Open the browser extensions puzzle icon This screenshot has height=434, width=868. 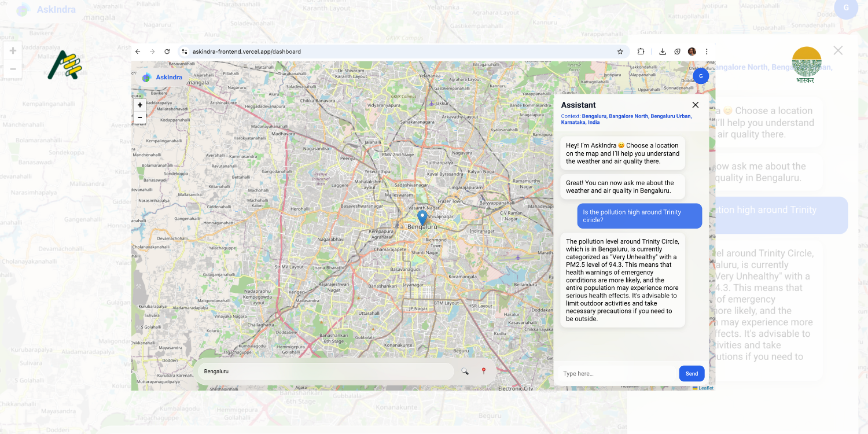pyautogui.click(x=641, y=52)
